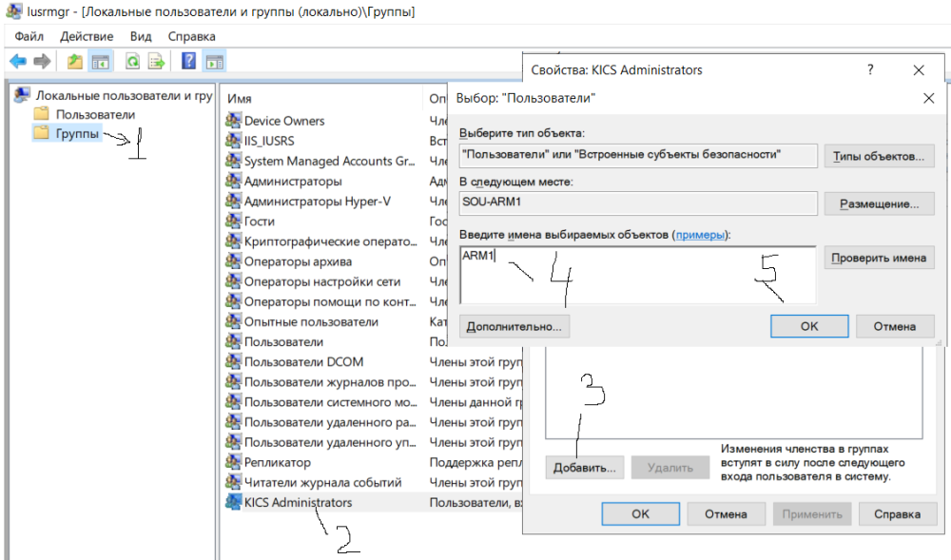The width and height of the screenshot is (951, 560).
Task: Click the KICS Administrators group icon
Action: 234,502
